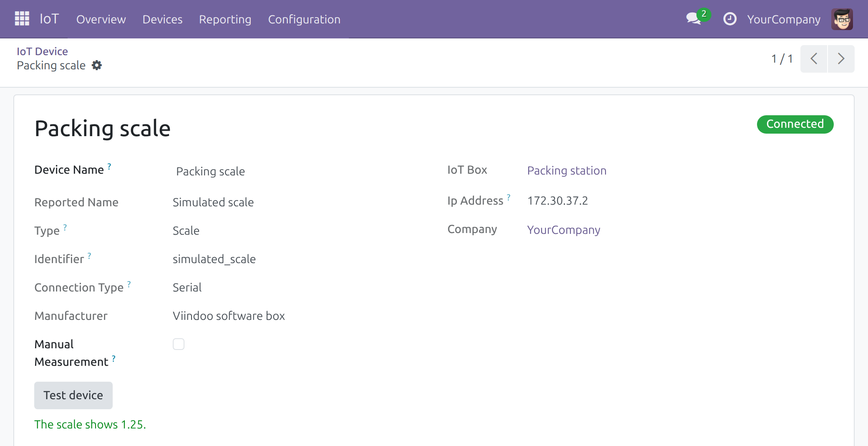Open the Configuration menu

pyautogui.click(x=304, y=19)
